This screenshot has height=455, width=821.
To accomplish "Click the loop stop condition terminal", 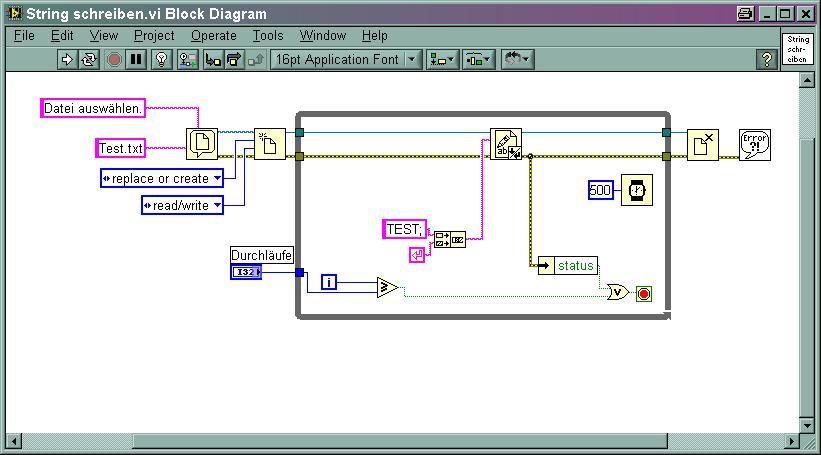I will pyautogui.click(x=644, y=294).
